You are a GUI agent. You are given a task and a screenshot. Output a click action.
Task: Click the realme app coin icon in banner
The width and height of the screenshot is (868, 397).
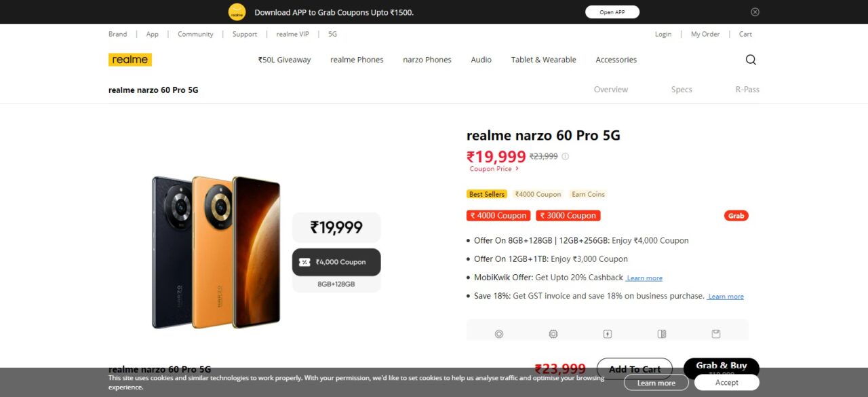tap(237, 12)
